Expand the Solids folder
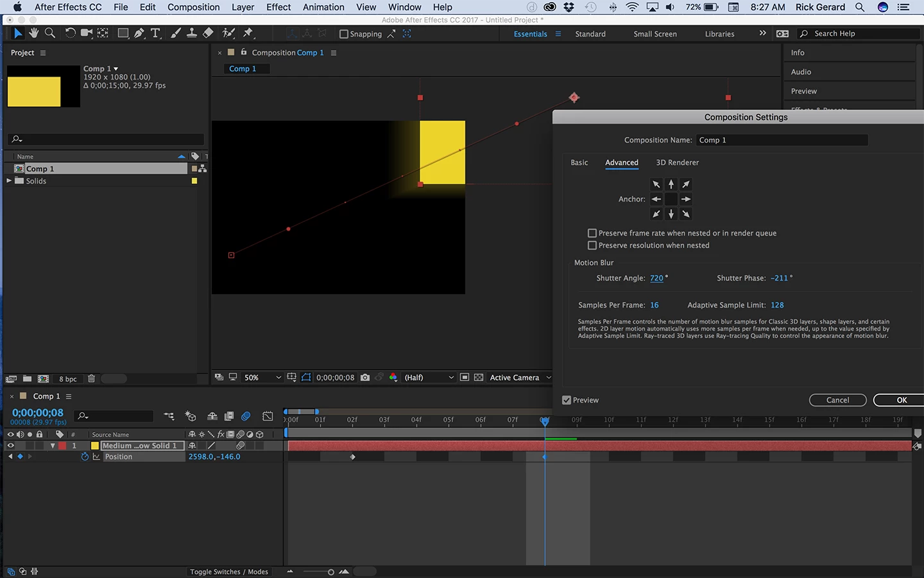This screenshot has width=924, height=578. (x=9, y=180)
